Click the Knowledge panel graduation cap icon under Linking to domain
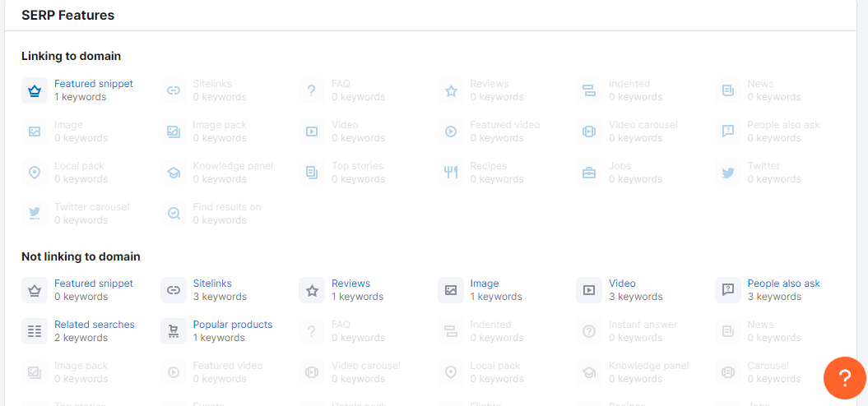This screenshot has height=406, width=868. pos(174,173)
